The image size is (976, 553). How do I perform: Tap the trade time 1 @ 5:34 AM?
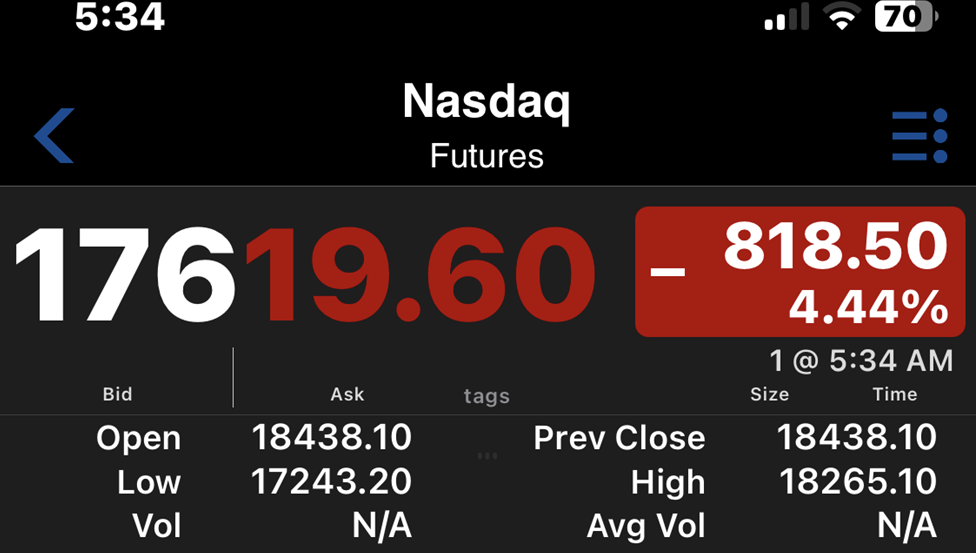861,361
